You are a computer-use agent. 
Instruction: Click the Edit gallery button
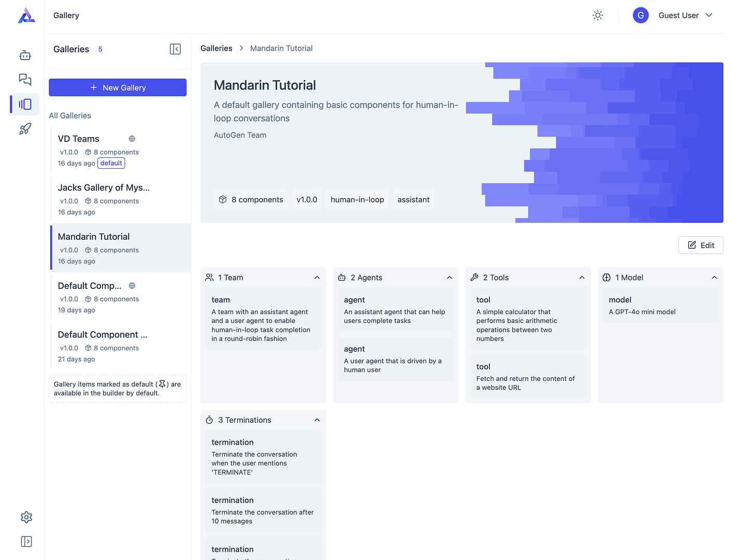pos(701,245)
